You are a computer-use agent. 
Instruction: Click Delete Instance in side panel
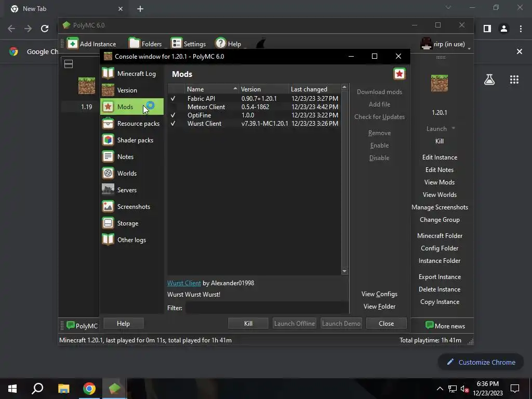pos(440,289)
